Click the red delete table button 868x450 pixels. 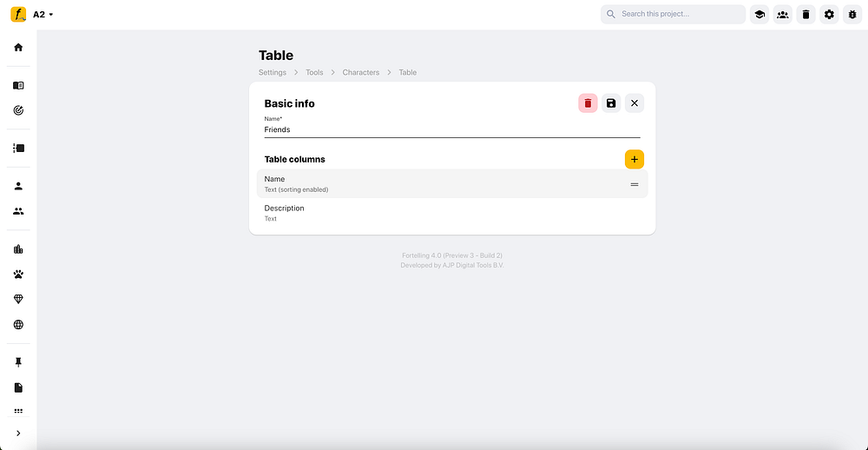click(588, 103)
